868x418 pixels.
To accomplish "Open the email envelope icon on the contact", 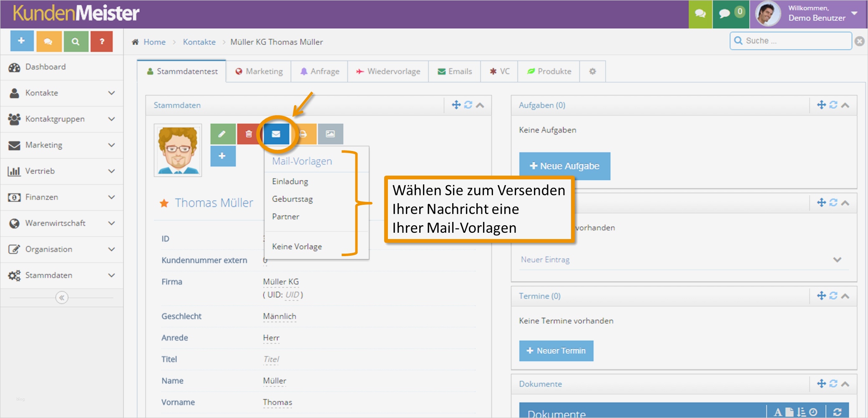I will pos(276,134).
